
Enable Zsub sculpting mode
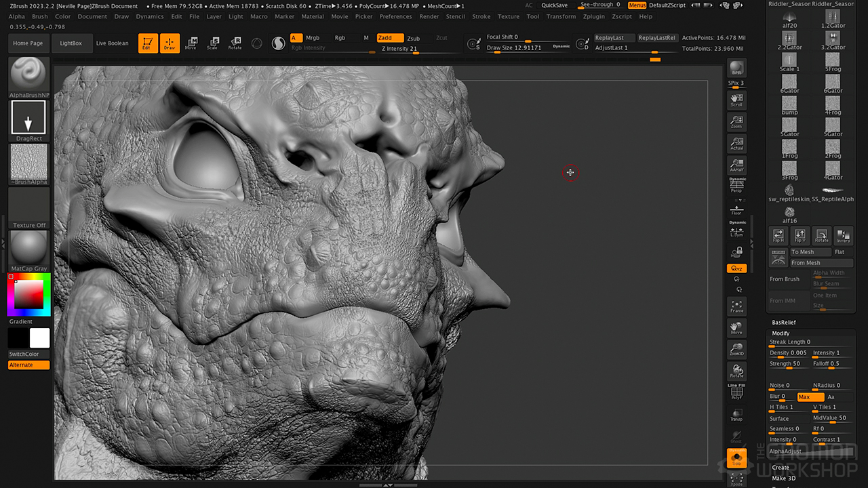click(x=413, y=38)
